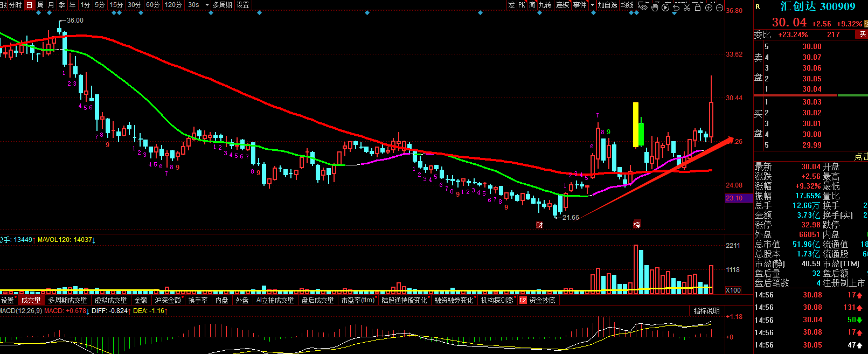The width and height of the screenshot is (868, 354).
Task: Click the 买 buy button near 委比
Action: pyautogui.click(x=862, y=34)
